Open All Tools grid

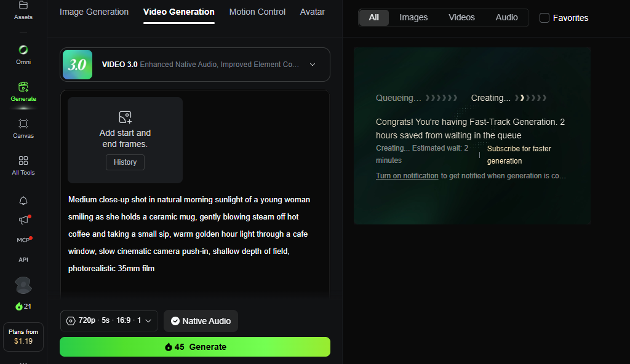click(23, 165)
